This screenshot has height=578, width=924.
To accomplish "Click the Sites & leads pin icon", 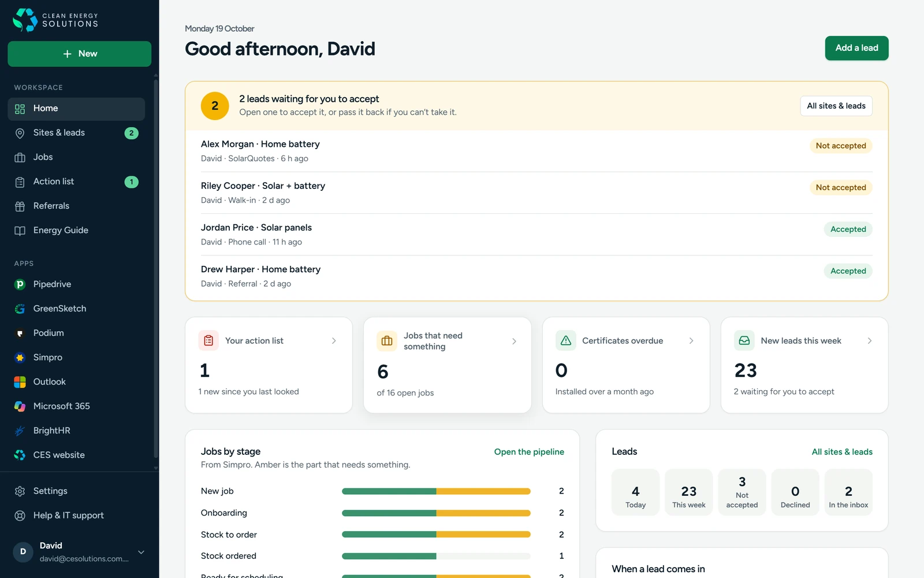I will coord(20,133).
